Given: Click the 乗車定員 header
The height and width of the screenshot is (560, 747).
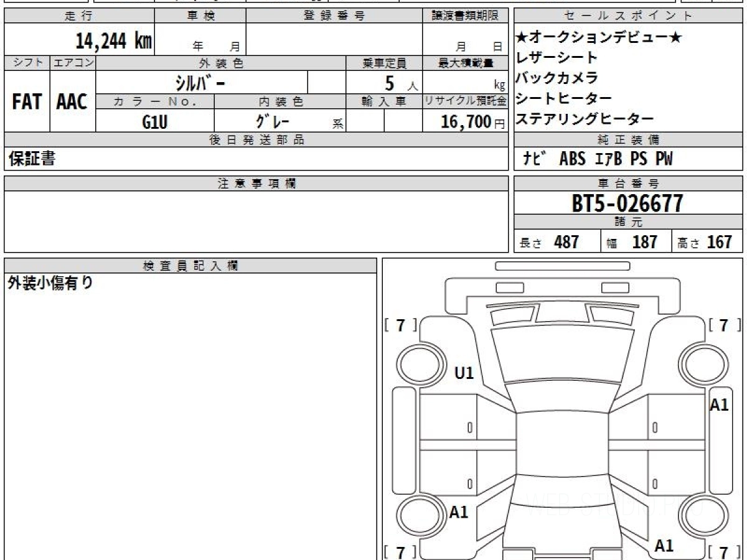Looking at the screenshot, I should click(384, 63).
